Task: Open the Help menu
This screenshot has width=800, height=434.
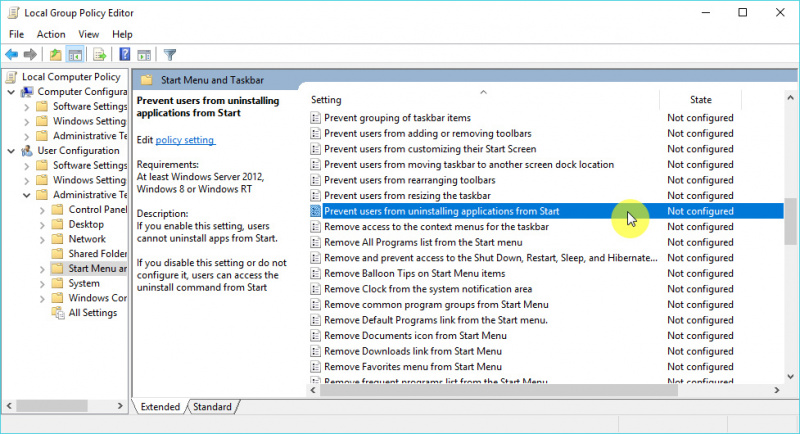Action: coord(122,34)
